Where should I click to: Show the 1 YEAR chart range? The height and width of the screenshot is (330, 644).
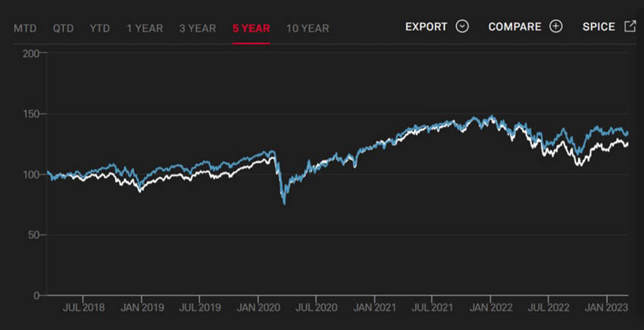[144, 29]
